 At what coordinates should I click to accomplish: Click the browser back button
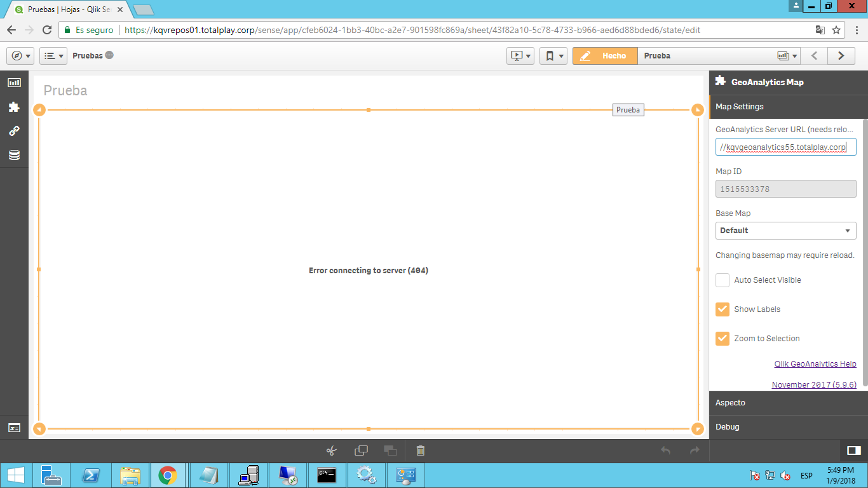pyautogui.click(x=11, y=30)
